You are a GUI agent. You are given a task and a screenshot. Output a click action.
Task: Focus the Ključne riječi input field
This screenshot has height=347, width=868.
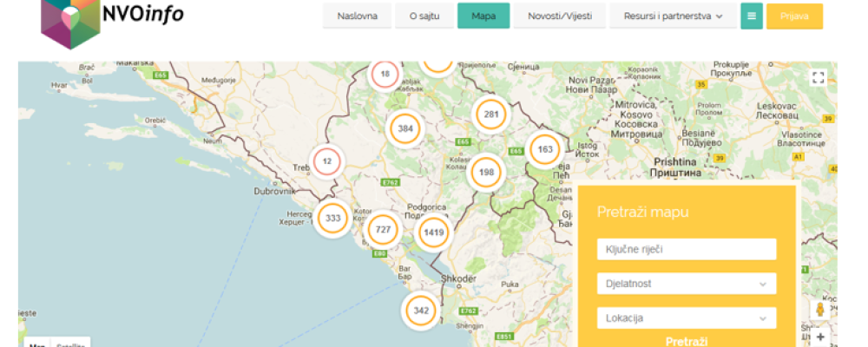click(x=686, y=250)
